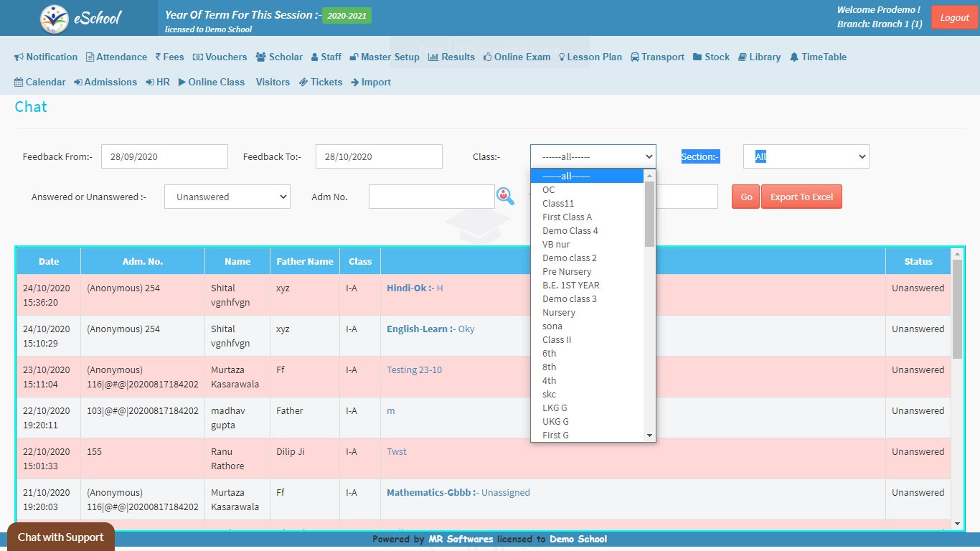Viewport: 980px width, 551px height.
Task: Click the class dropdown list scrollbar
Action: (649, 215)
